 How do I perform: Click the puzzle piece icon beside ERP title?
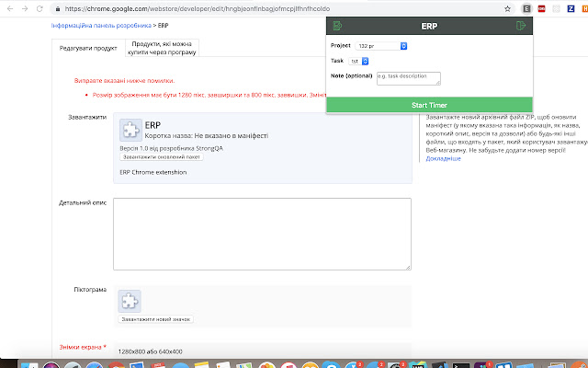(130, 130)
